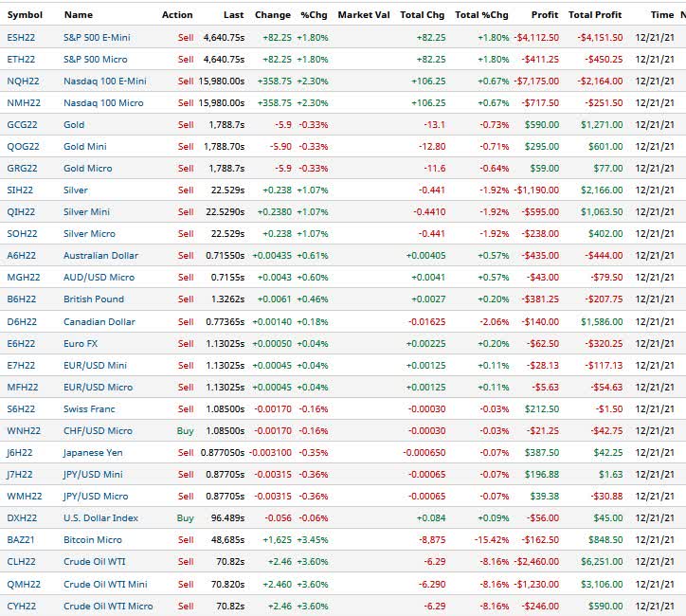Open the Crude Oil WTI Mini name link
The image size is (686, 616).
[x=105, y=585]
